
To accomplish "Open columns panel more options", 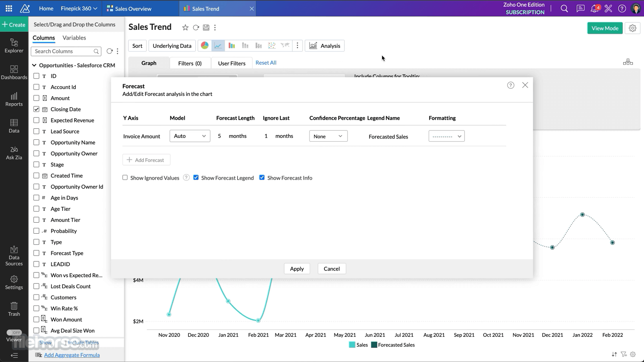I will 117,51.
